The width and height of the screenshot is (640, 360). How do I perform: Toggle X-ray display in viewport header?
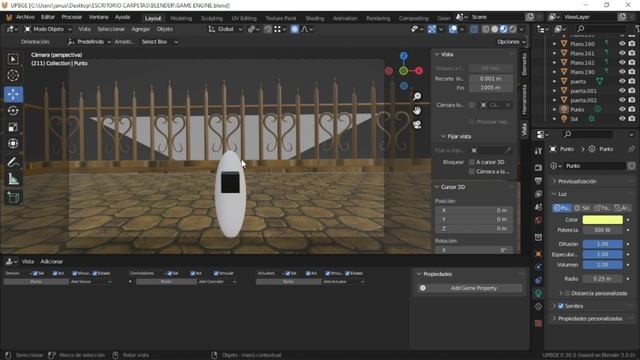point(474,29)
